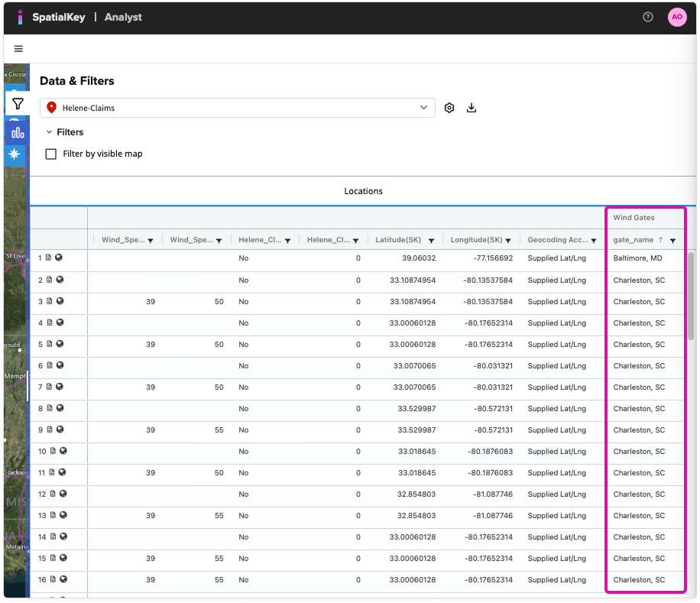Screen dimensions: 700x603
Task: Click the globe icon in row 3
Action: (59, 301)
